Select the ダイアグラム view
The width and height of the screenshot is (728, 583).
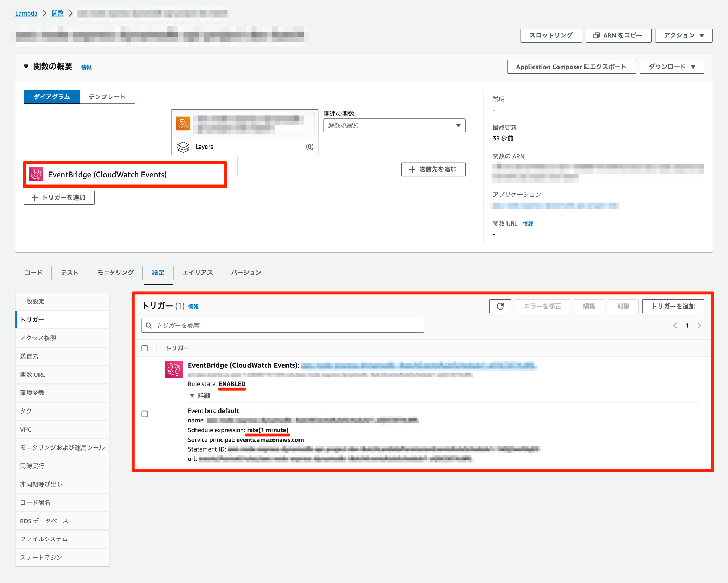[x=52, y=97]
